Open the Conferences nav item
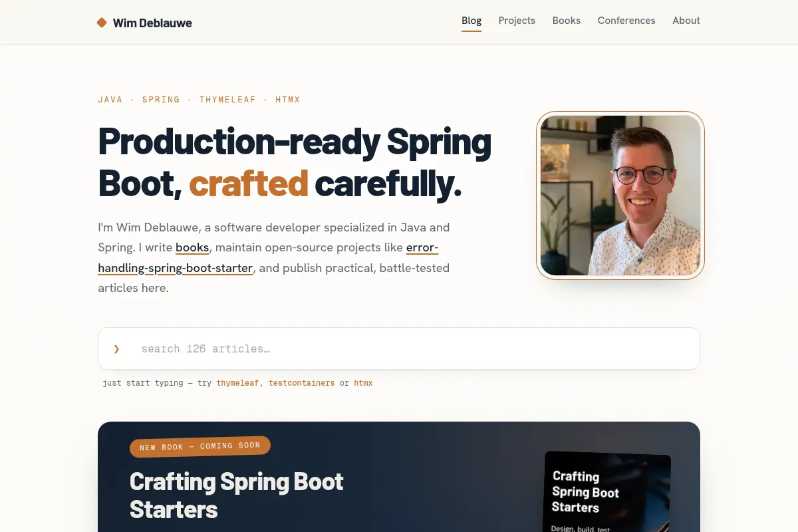Image resolution: width=798 pixels, height=532 pixels. pos(626,21)
